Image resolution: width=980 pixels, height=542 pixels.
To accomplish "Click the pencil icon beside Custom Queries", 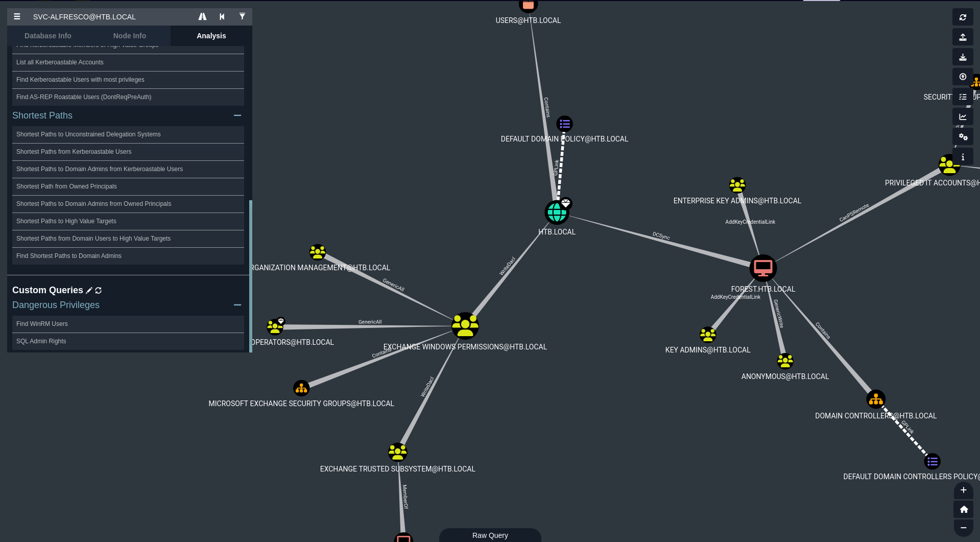I will pos(89,291).
